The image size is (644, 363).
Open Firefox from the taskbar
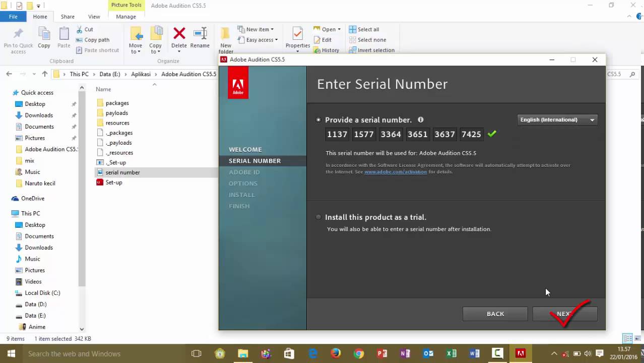tap(336, 353)
